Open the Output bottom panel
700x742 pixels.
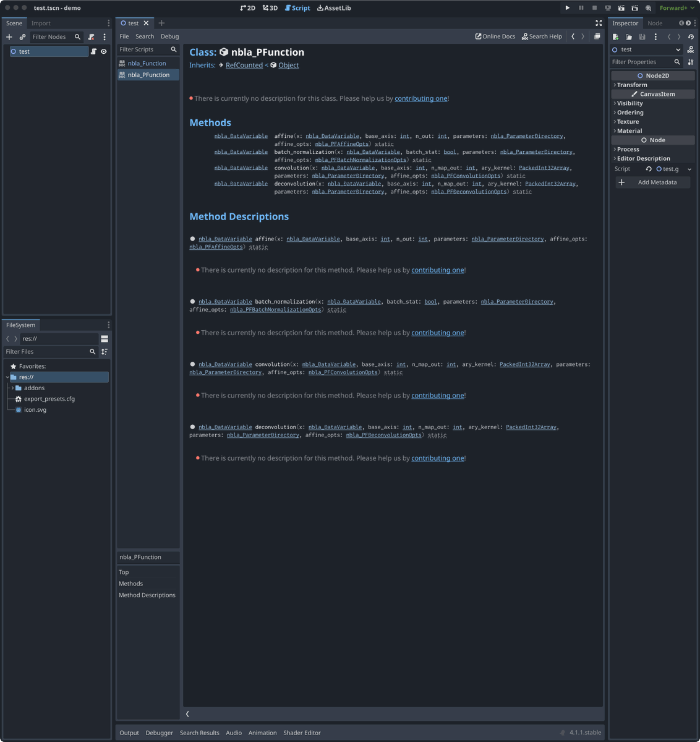[x=129, y=733]
